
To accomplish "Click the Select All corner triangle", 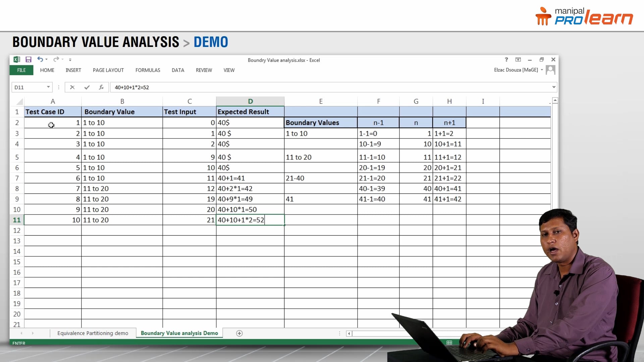I will (x=20, y=102).
